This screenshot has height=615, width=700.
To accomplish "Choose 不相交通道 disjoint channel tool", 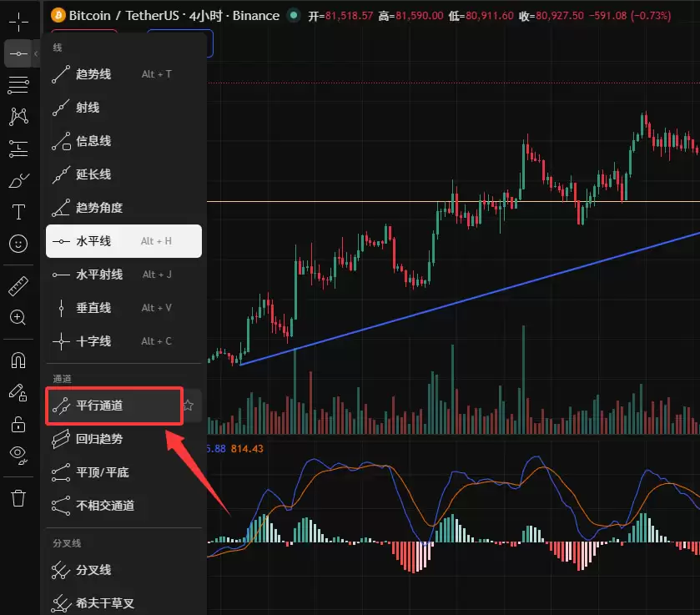I will pos(123,506).
